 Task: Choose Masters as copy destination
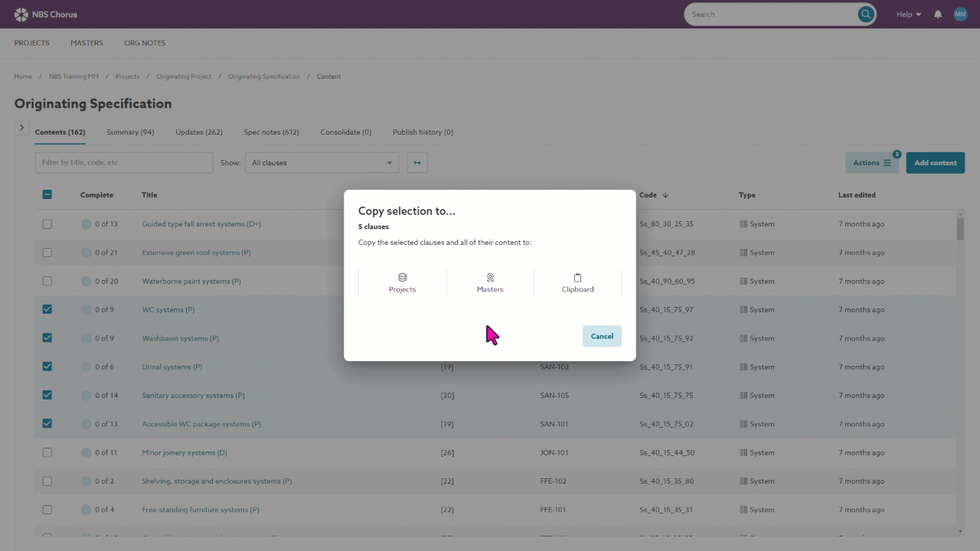490,283
